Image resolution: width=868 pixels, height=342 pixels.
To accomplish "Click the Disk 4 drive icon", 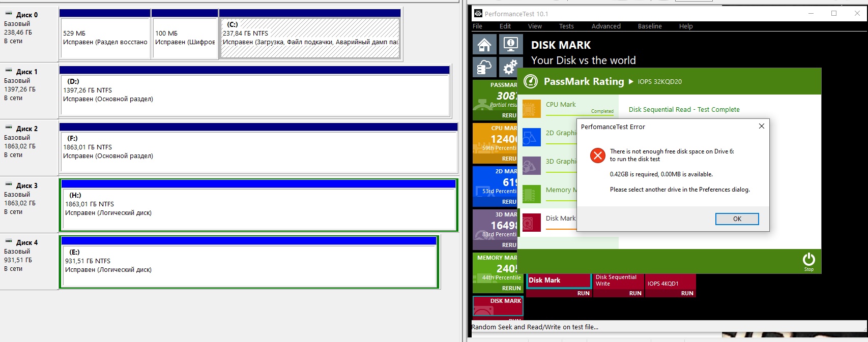I will coord(9,241).
